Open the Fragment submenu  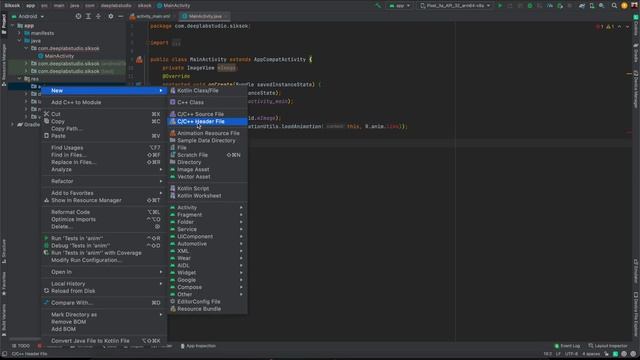[x=207, y=215]
